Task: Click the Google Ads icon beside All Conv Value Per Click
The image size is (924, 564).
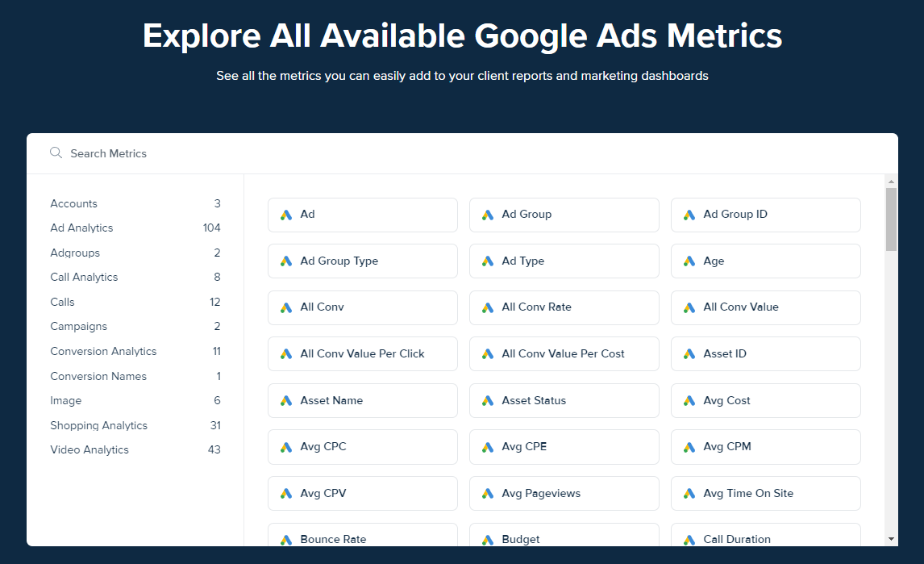Action: pos(286,354)
